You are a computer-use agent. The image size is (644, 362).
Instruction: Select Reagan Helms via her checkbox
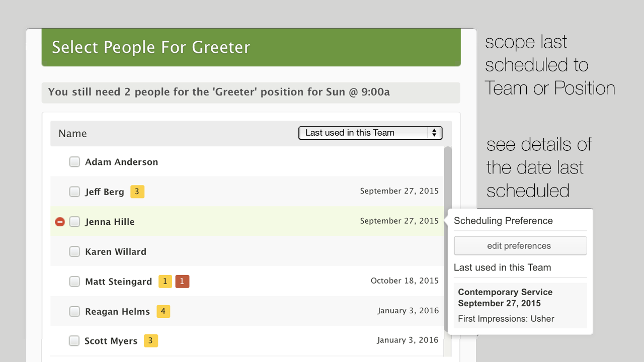(x=74, y=311)
